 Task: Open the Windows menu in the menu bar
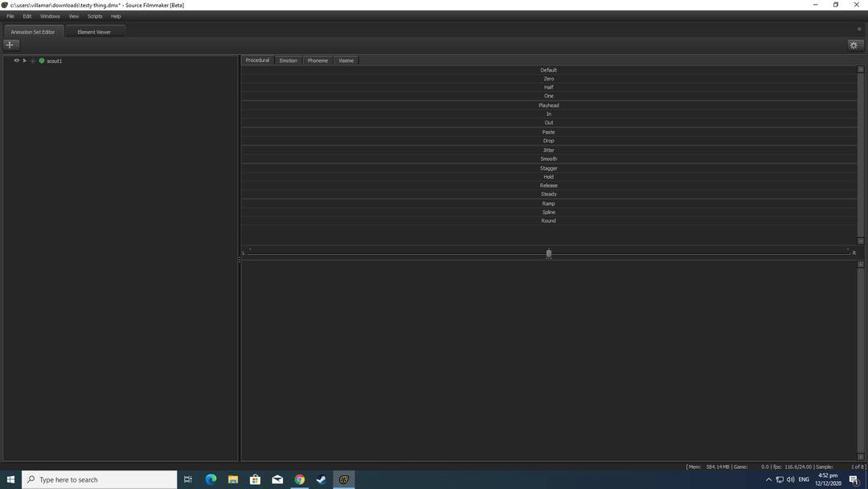51,16
